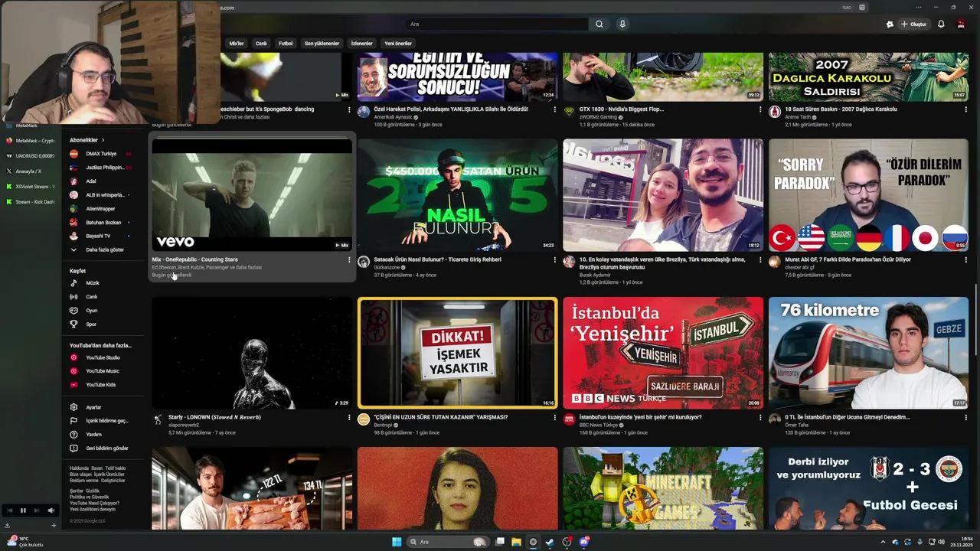Play the 76 kilometre Marmaray thumbnail
The image size is (980, 551).
coord(868,353)
